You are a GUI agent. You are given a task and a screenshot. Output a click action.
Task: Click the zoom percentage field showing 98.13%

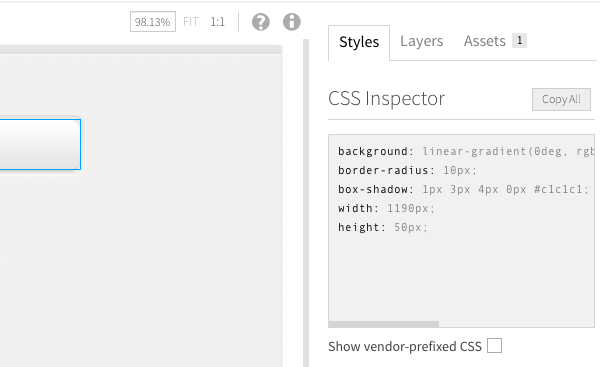click(x=153, y=22)
